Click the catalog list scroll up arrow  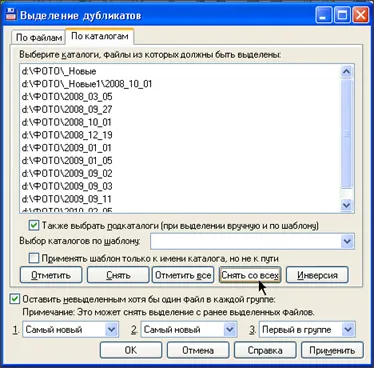[347, 71]
